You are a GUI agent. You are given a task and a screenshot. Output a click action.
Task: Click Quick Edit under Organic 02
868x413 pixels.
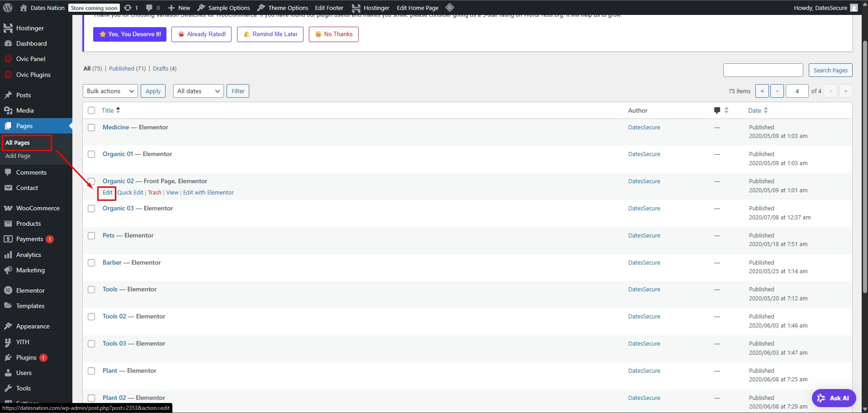tap(130, 192)
